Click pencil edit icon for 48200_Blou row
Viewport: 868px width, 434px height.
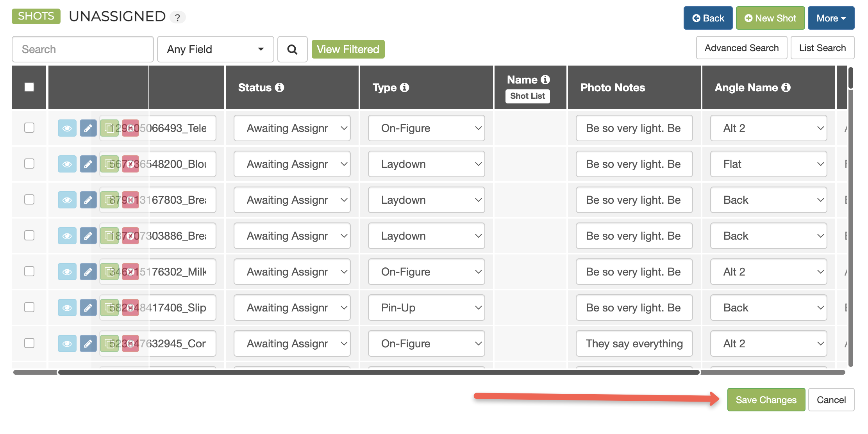pyautogui.click(x=88, y=164)
